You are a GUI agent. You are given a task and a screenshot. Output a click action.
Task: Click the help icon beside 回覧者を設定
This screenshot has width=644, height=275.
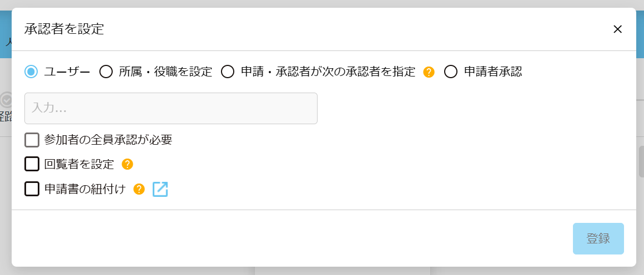click(x=127, y=164)
